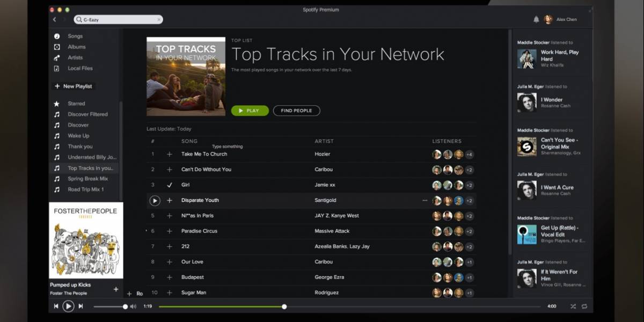
Task: Open I Wonder album thumbnail in feed
Action: click(x=526, y=103)
